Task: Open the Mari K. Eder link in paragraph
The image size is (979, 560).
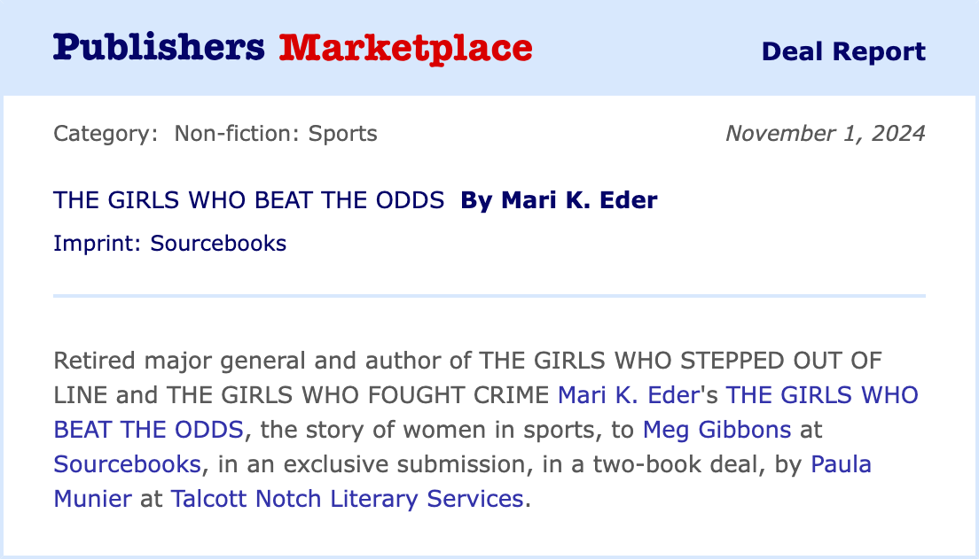Action: pos(629,395)
